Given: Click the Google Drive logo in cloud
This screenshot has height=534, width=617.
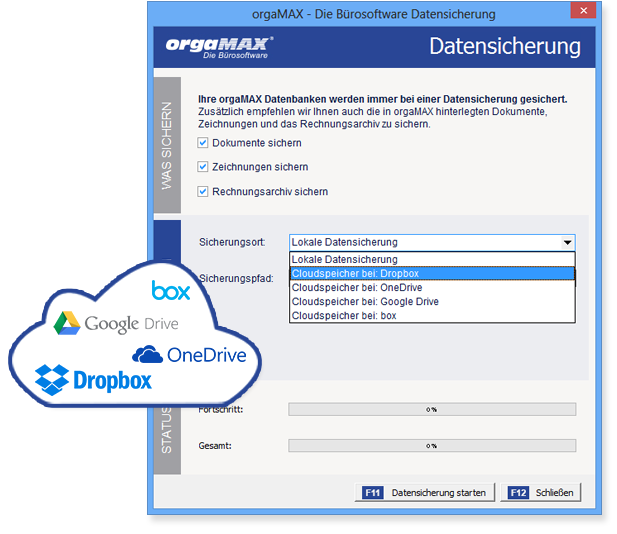Looking at the screenshot, I should tap(116, 323).
